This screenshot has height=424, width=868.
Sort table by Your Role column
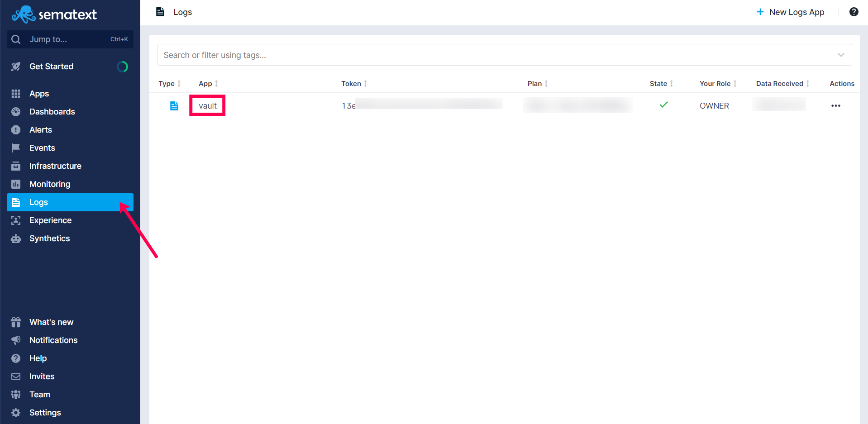[x=718, y=84]
